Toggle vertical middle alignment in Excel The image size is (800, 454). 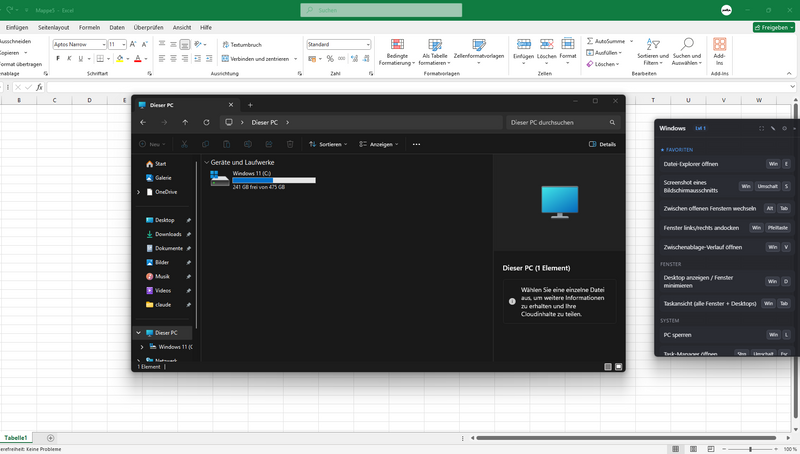[x=173, y=44]
